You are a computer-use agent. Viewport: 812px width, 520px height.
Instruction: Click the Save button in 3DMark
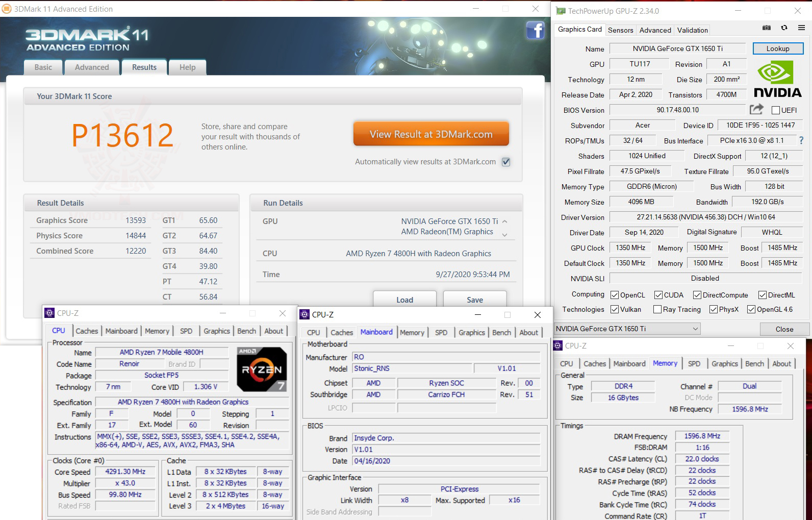[475, 300]
